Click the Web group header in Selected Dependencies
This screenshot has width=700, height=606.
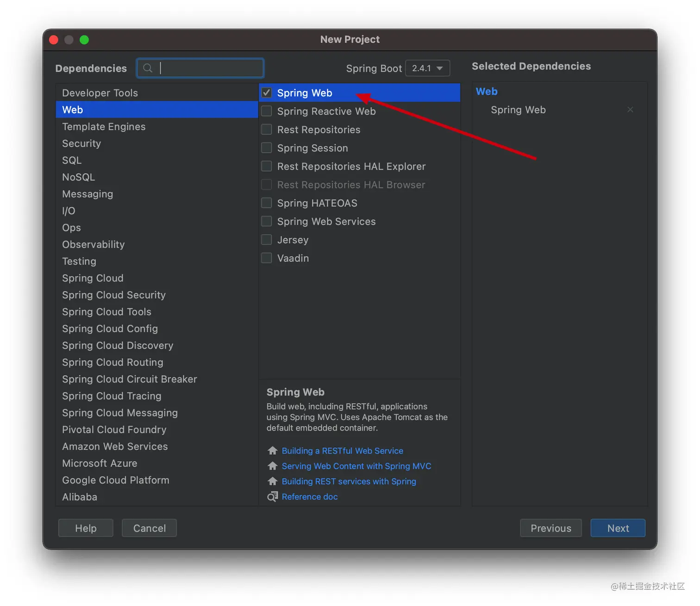coord(487,91)
